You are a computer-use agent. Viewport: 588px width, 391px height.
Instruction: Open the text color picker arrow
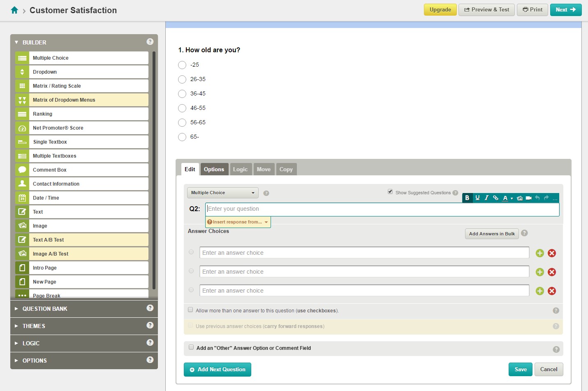coord(512,198)
